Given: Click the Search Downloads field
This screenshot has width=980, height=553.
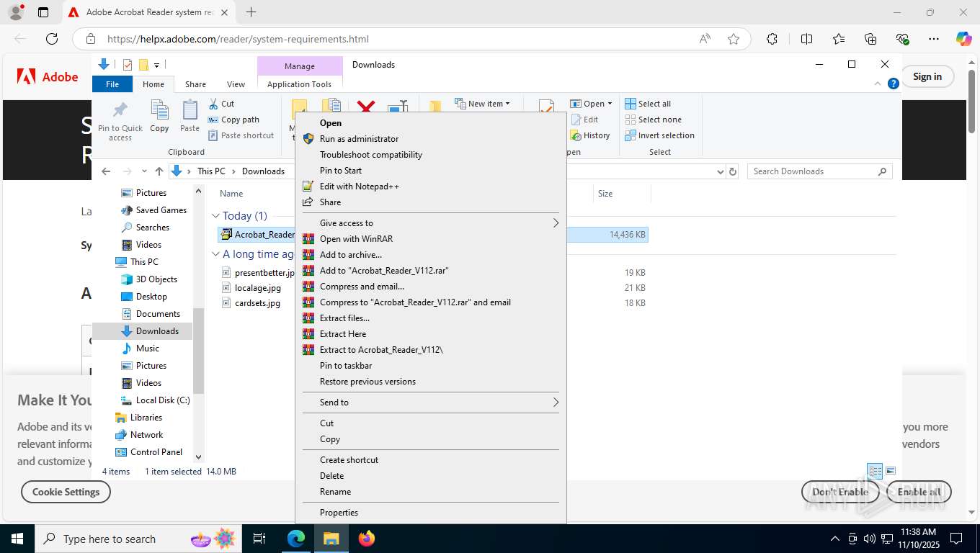Looking at the screenshot, I should tap(820, 171).
